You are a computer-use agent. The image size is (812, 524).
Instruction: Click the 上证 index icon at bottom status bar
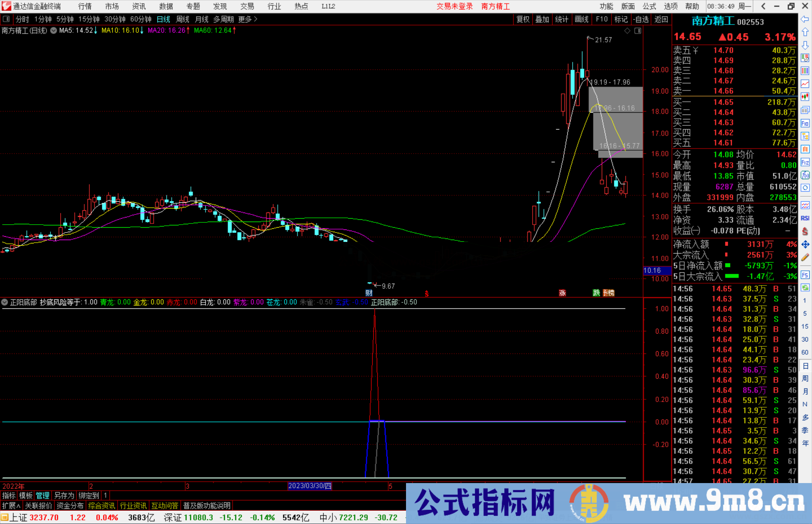tap(6, 517)
